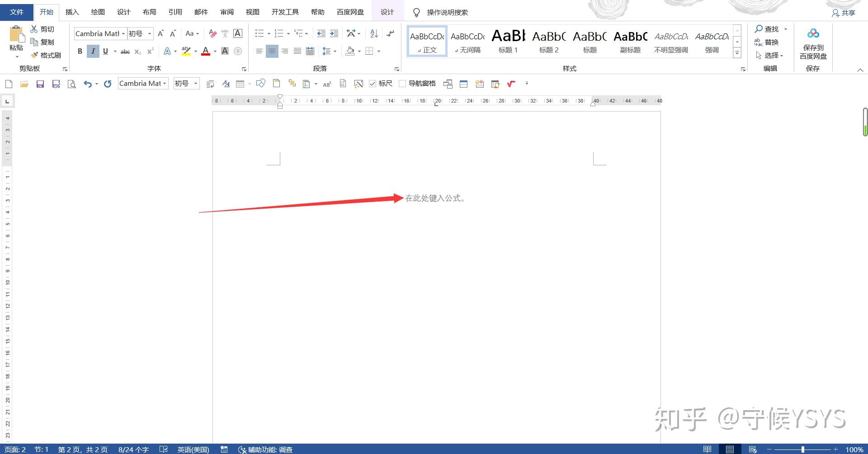
Task: Click the open folder icon in quick toolbar
Action: coord(24,84)
